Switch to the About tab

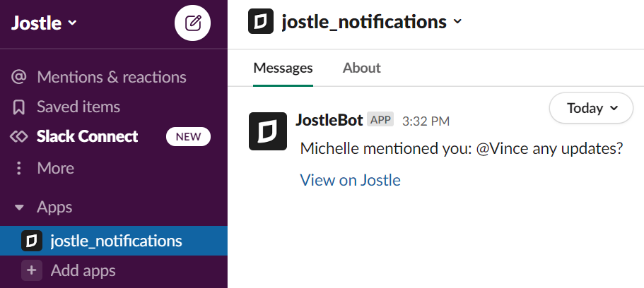362,68
